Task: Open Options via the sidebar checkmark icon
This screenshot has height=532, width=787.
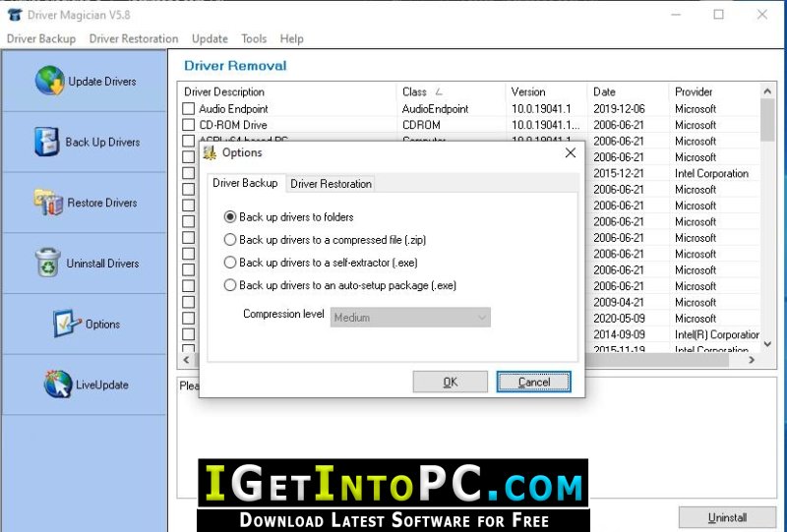Action: pos(67,324)
